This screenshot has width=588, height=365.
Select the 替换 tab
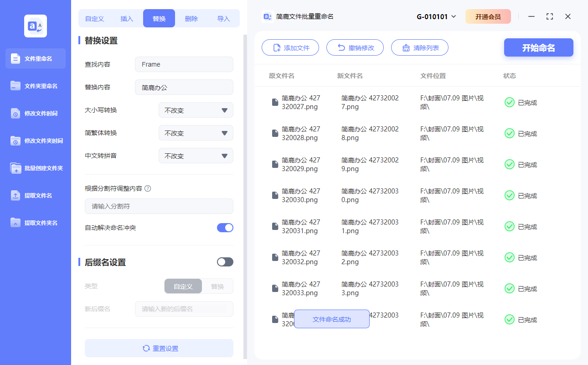pos(159,19)
